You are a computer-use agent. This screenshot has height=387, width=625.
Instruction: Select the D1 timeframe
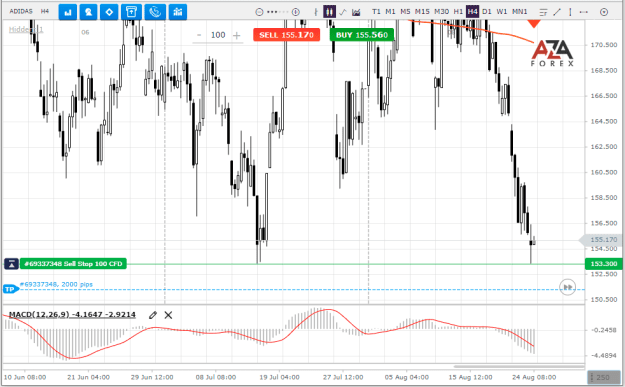(487, 12)
